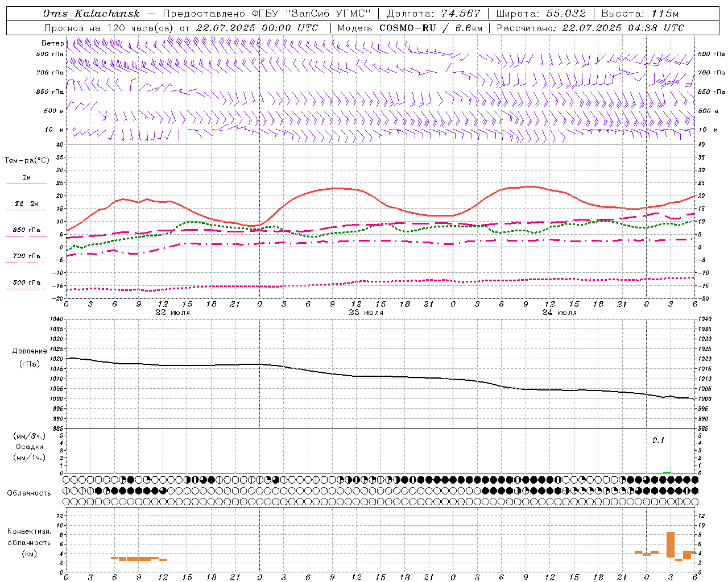Click the small green precipitation bar
Image resolution: width=728 pixels, height=582 pixels.
coord(667,472)
